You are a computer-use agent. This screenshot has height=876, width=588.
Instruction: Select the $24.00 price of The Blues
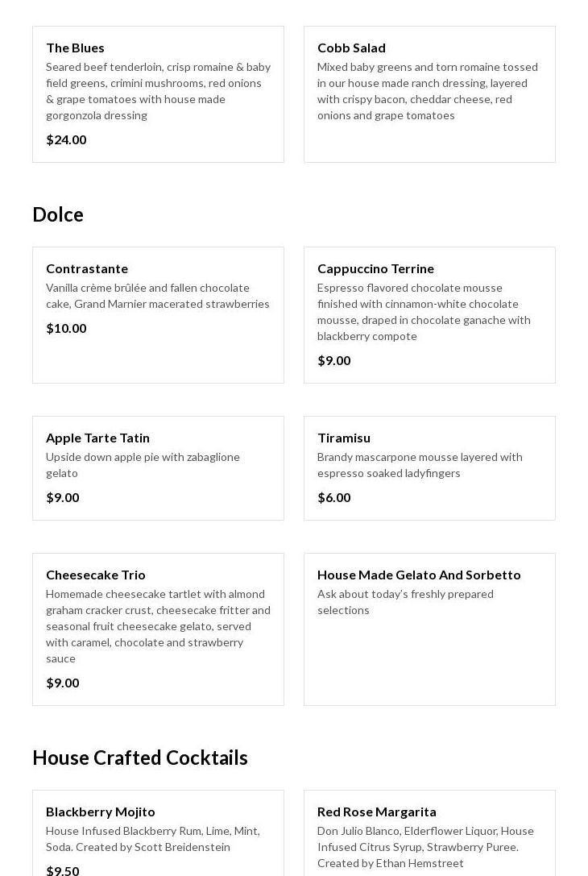pyautogui.click(x=66, y=139)
